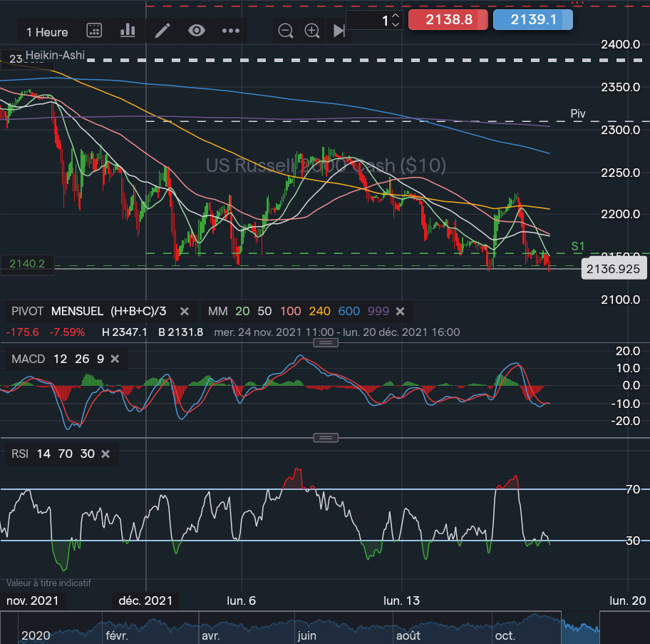Click the nov. 2021 date label
650x644 pixels.
[x=32, y=600]
